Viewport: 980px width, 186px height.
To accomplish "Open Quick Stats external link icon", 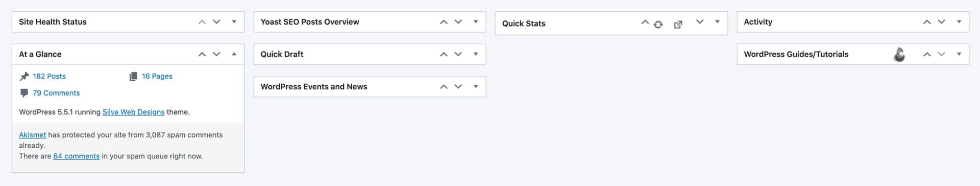I will click(678, 25).
